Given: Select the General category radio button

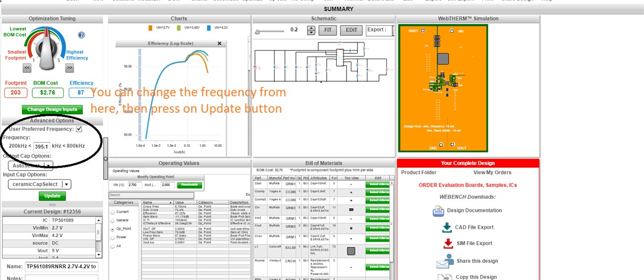Looking at the screenshot, I should point(113,220).
